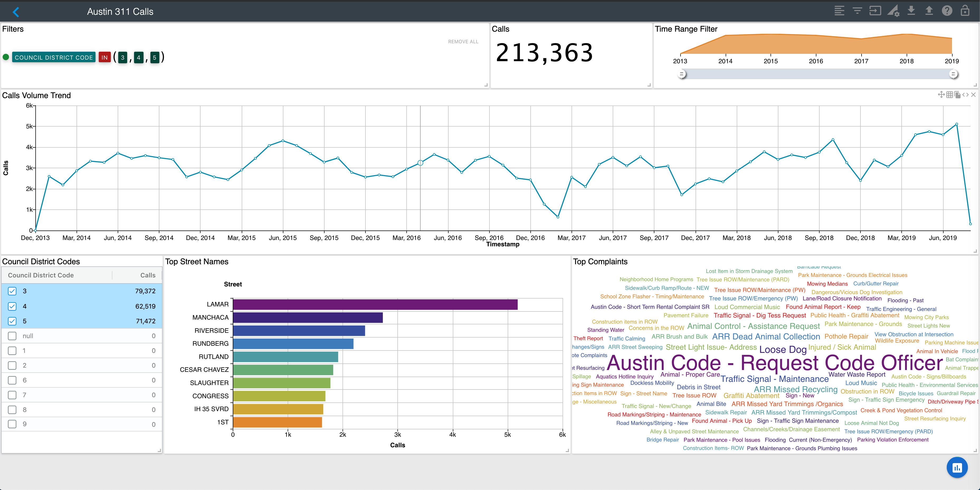
Task: Click the Calls number panel corner resize handle
Action: coord(649,85)
